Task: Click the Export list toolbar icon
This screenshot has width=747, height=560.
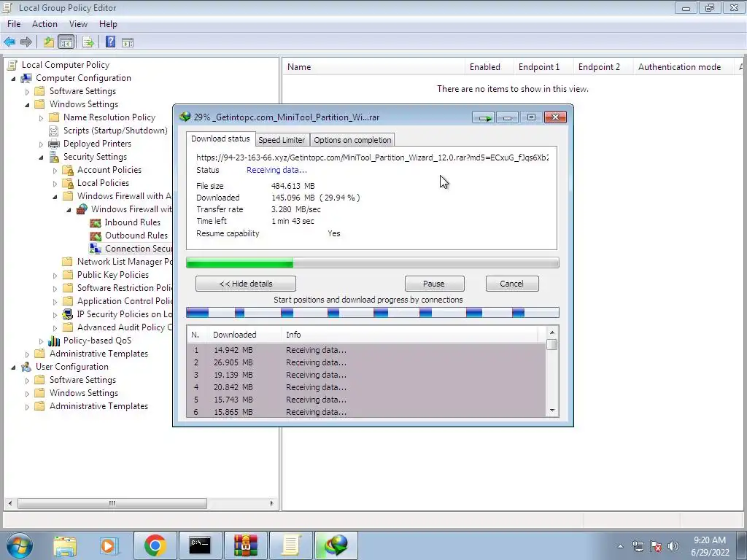Action: pos(88,42)
